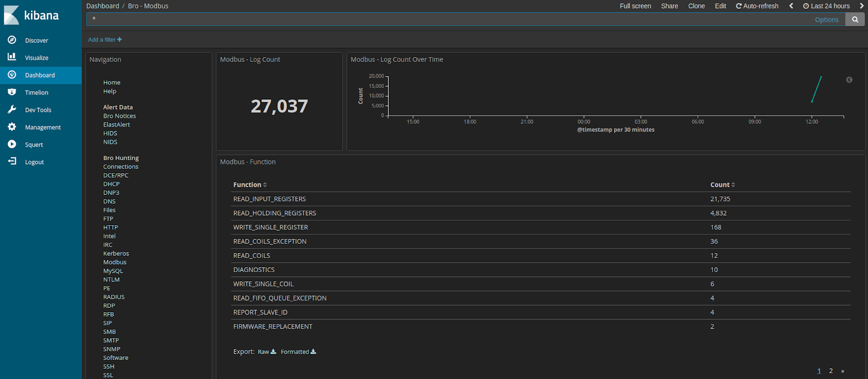
Task: Go to Dashboard breadcrumb
Action: click(x=103, y=6)
